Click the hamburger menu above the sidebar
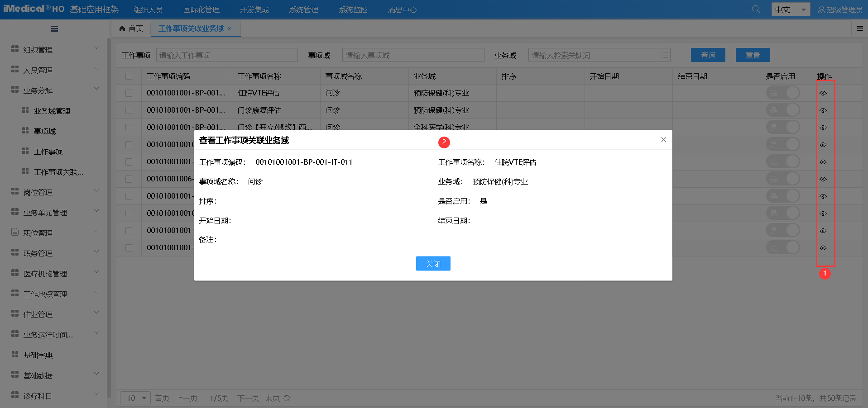This screenshot has width=868, height=408. pos(54,28)
